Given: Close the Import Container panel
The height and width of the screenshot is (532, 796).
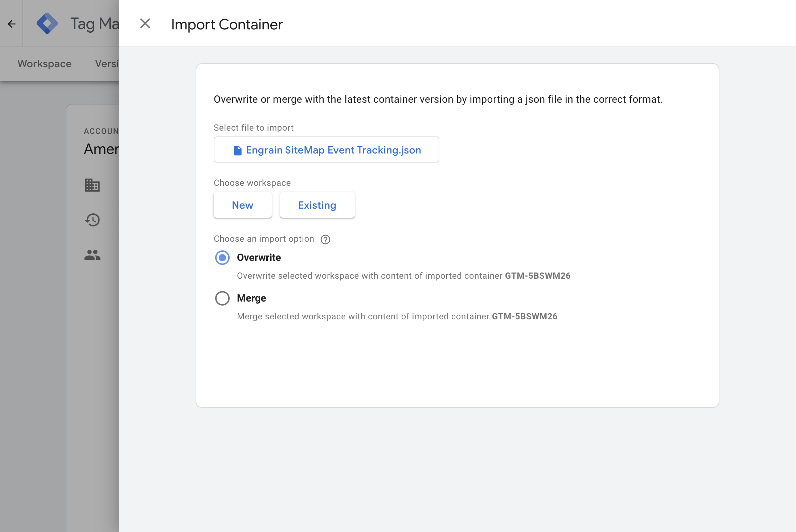Looking at the screenshot, I should (x=145, y=24).
